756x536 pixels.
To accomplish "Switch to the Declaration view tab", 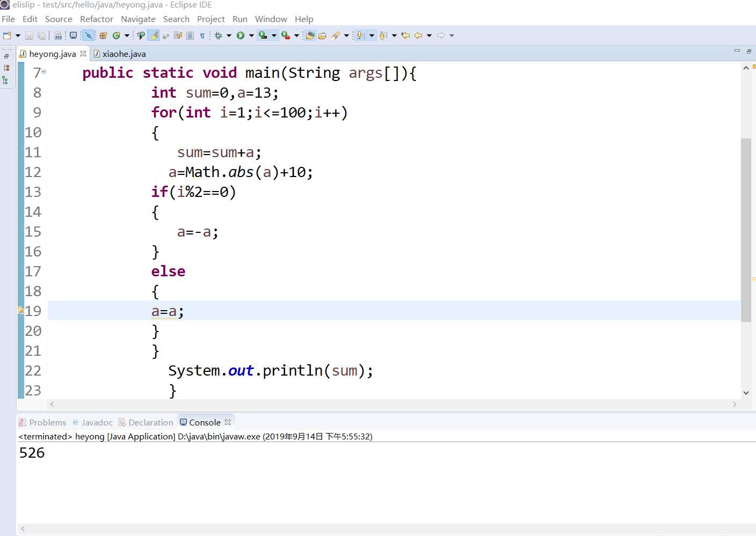I will 146,422.
